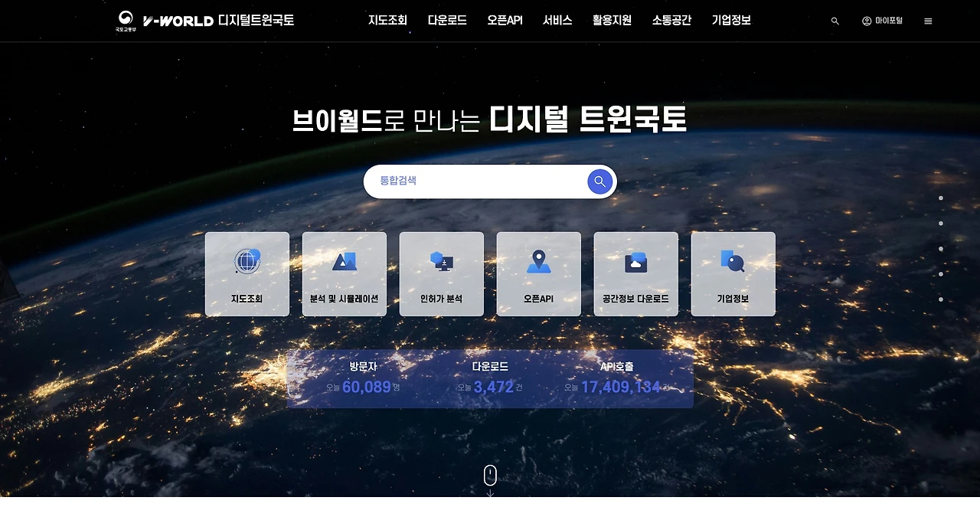Viewport: 980px width, 507px height.
Task: Click the search magnifier in the top bar
Action: pos(834,21)
